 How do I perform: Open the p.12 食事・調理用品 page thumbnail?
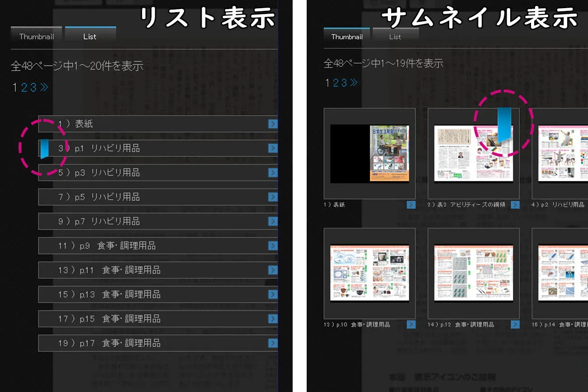click(474, 273)
